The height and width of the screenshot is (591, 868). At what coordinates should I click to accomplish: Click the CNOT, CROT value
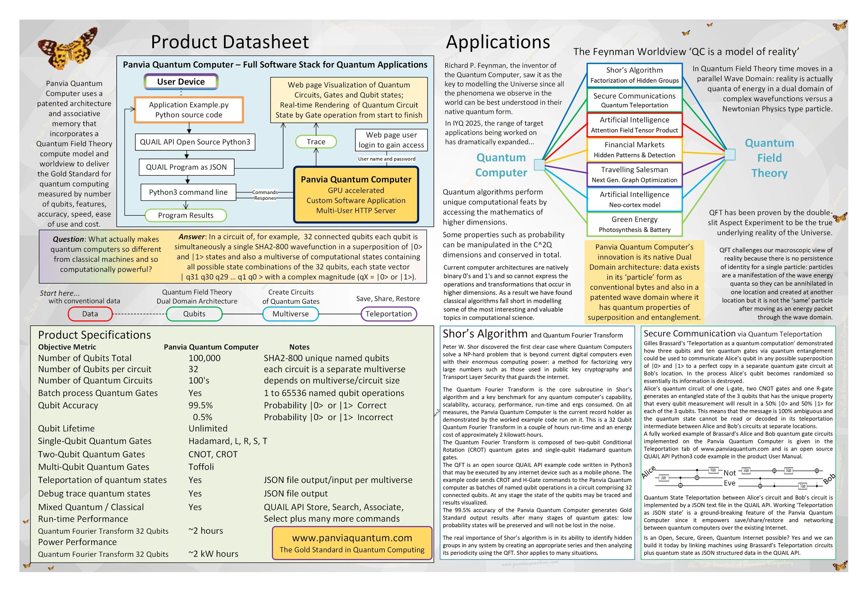(x=213, y=454)
